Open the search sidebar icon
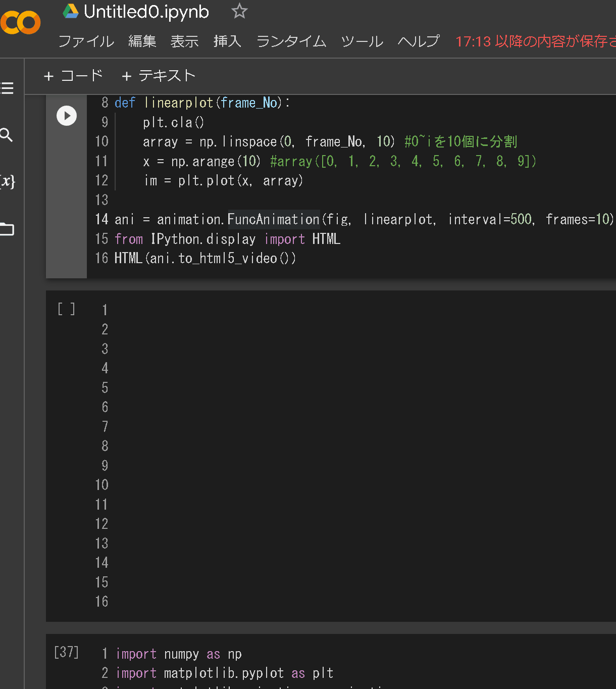Screen dimensions: 616x689 click(7, 135)
